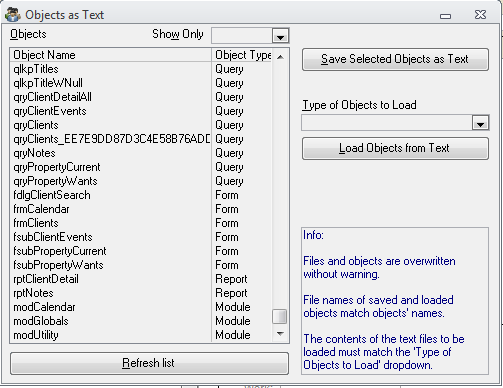Image resolution: width=503 pixels, height=388 pixels.
Task: Click the Objects as Text title icon
Action: click(13, 14)
